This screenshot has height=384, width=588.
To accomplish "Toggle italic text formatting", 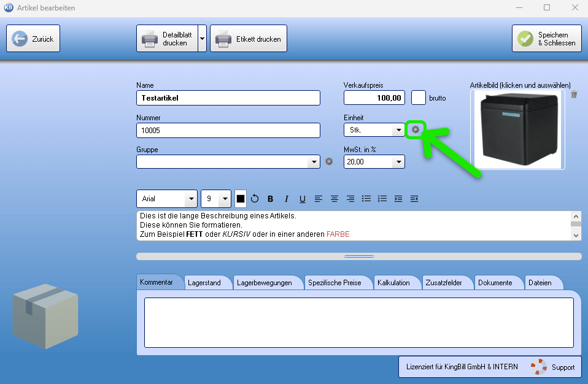I will tap(286, 199).
